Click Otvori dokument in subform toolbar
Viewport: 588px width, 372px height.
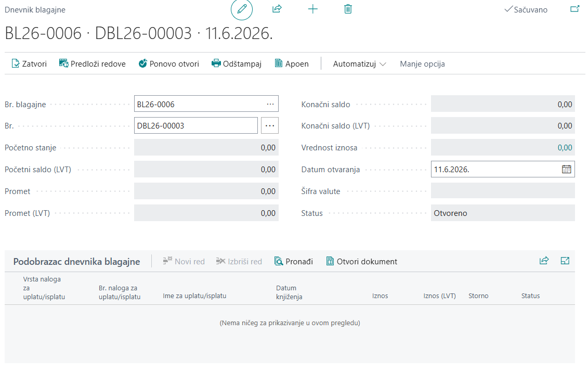pyautogui.click(x=361, y=261)
